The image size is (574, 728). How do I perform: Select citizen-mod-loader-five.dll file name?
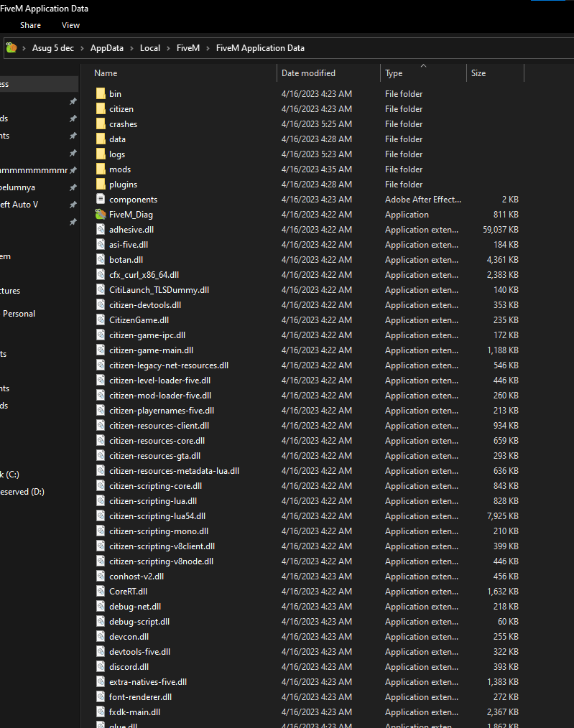coord(160,396)
